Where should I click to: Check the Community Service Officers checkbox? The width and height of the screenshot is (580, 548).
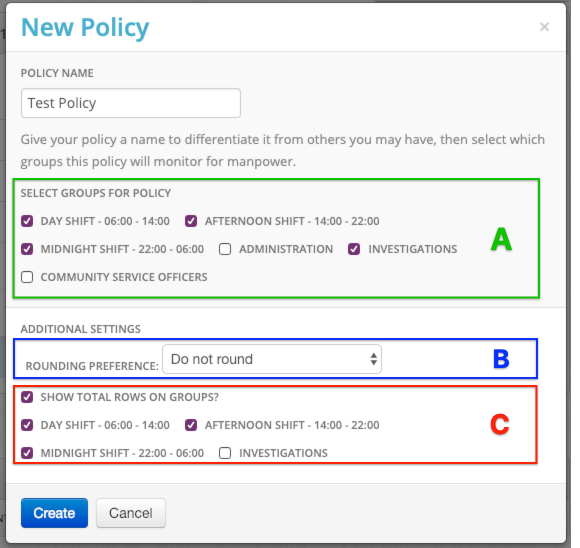click(x=27, y=277)
